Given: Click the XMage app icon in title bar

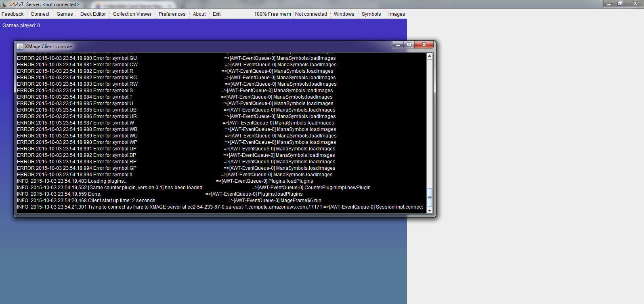Looking at the screenshot, I should 4,4.
